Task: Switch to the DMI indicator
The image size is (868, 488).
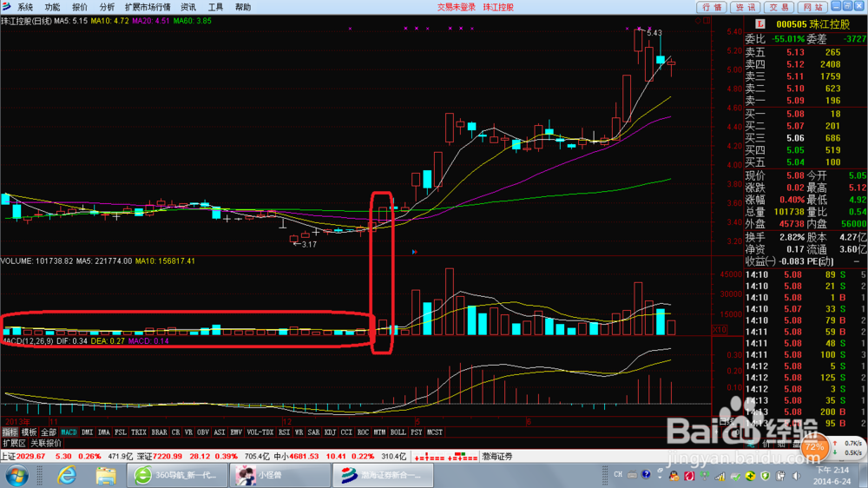Action: [87, 432]
